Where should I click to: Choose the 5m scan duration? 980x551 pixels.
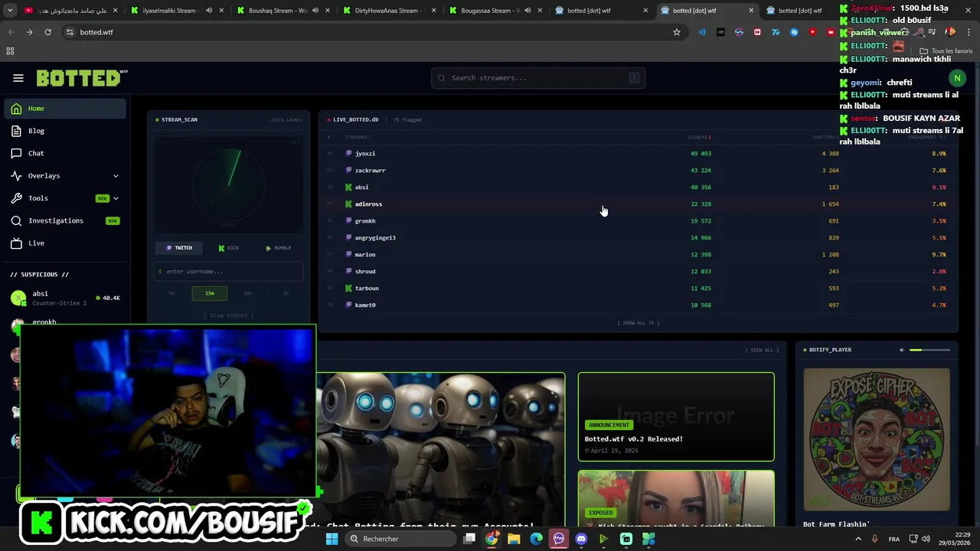click(171, 293)
